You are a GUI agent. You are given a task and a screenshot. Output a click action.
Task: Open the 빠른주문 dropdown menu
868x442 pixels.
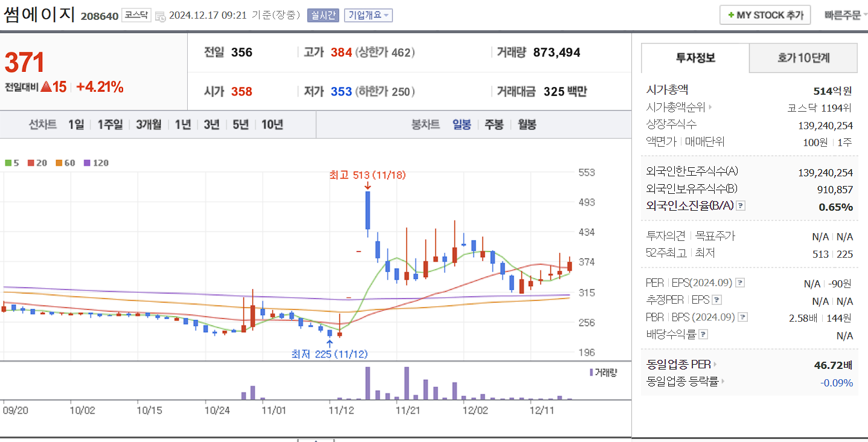point(845,13)
